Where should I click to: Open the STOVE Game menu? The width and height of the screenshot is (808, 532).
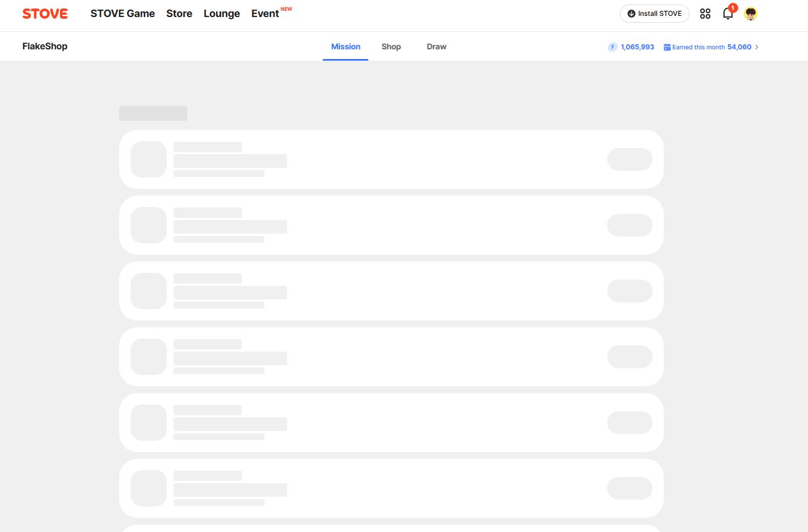(123, 14)
